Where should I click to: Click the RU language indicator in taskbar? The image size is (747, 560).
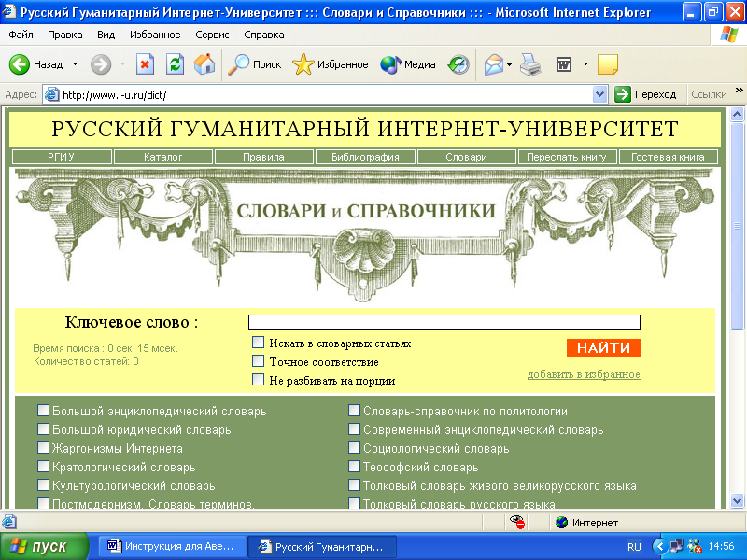click(634, 547)
